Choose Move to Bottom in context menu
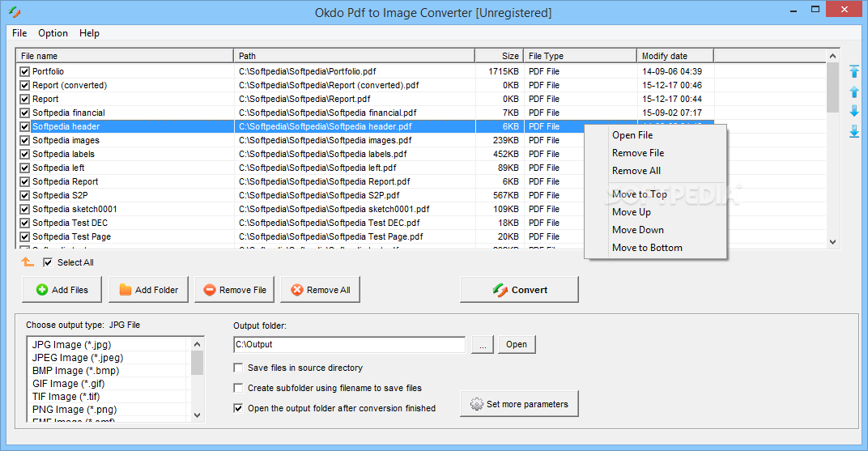 click(x=655, y=248)
